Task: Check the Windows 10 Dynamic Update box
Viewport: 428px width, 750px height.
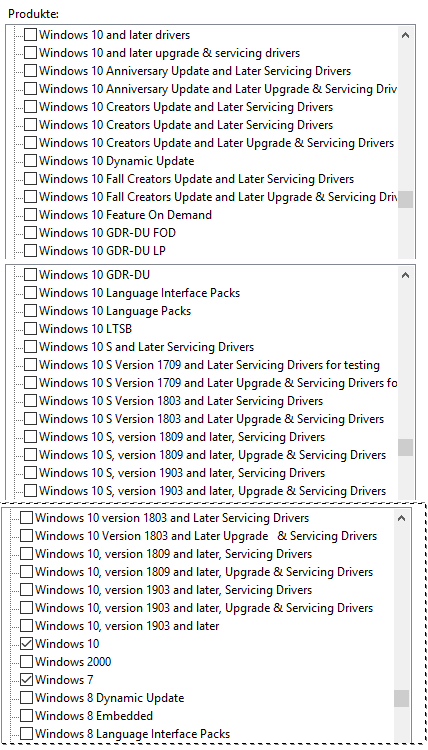Action: 30,161
